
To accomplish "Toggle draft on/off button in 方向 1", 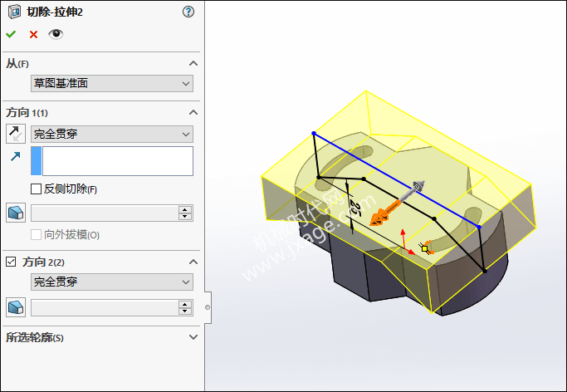I will point(16,213).
